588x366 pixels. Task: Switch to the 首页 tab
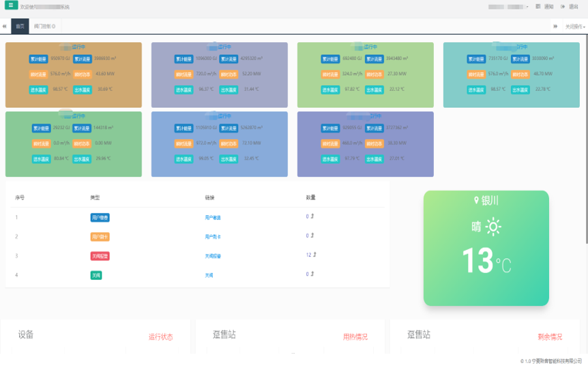coord(20,27)
